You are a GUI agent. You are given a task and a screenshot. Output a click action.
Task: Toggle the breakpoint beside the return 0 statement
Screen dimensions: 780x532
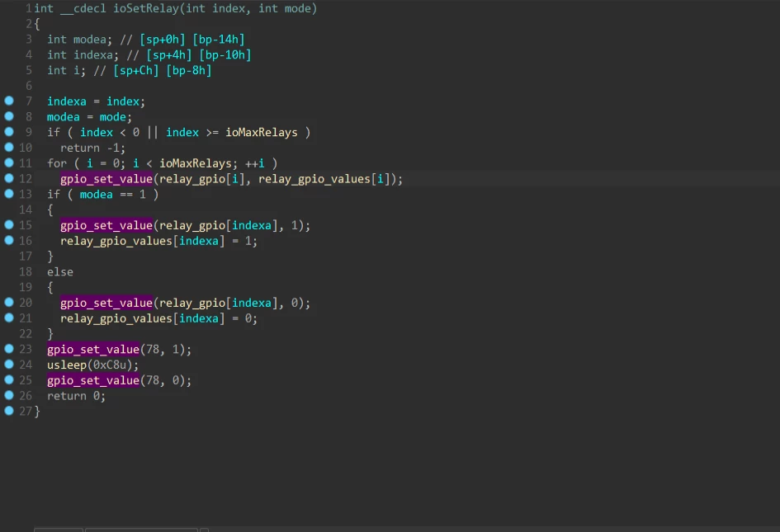(x=8, y=396)
